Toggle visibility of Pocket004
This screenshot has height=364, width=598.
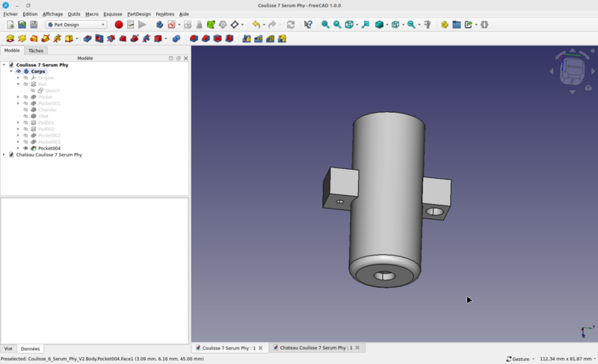(x=25, y=148)
